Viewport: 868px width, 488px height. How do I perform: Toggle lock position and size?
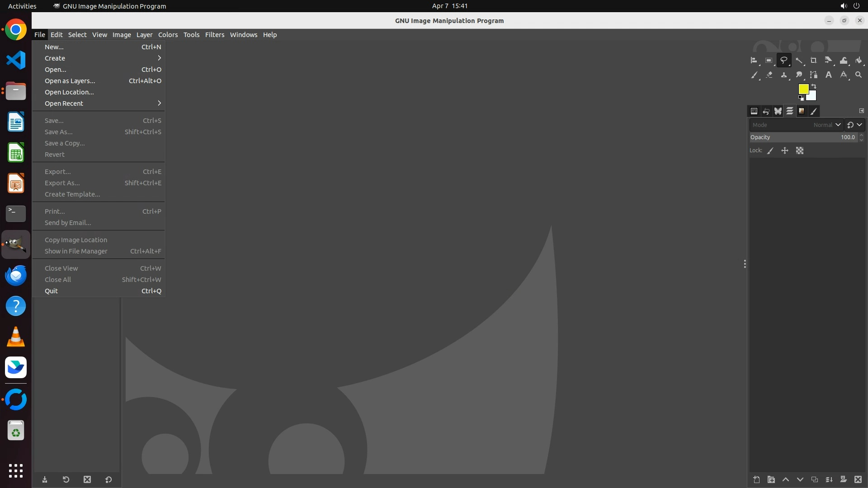click(785, 151)
